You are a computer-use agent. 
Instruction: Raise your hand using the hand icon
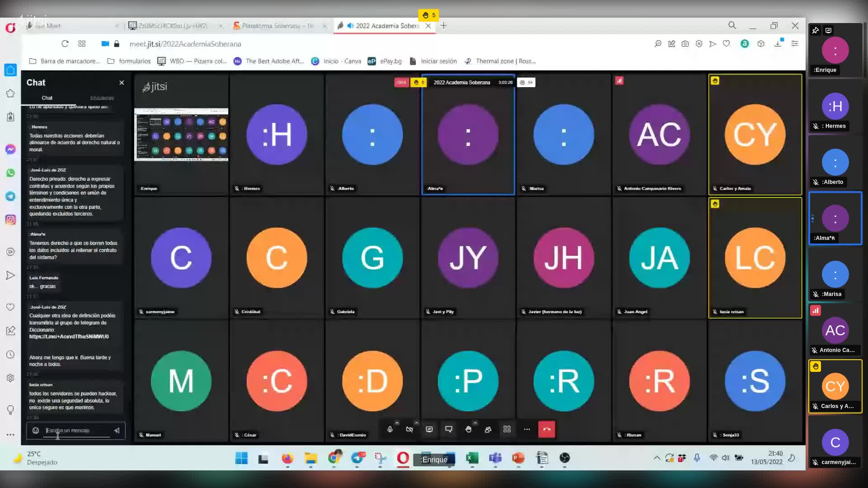pos(468,429)
